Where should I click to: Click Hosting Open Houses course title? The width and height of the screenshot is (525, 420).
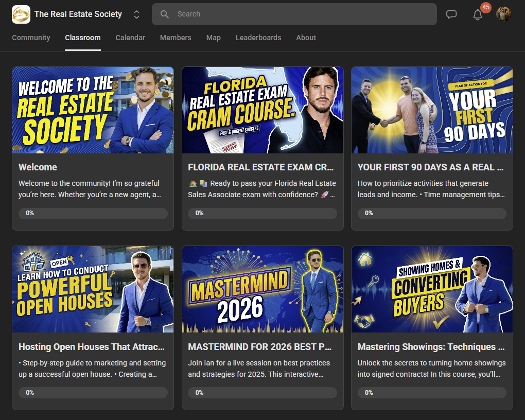coord(92,346)
